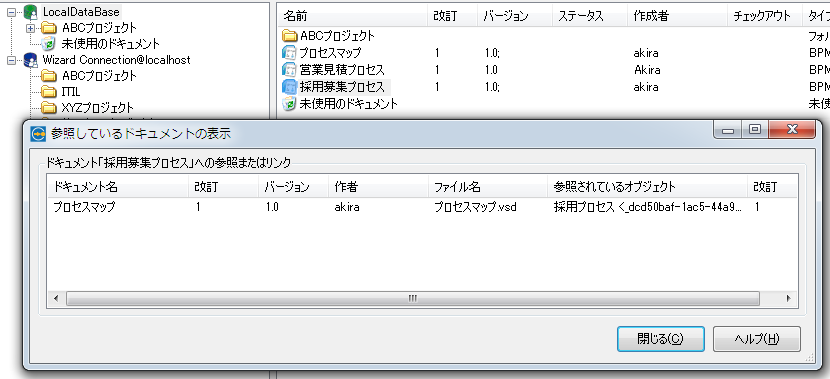Sort dialog list by 参照されているオブジェクト column
Viewport: 830px width, 379px height.
647,187
